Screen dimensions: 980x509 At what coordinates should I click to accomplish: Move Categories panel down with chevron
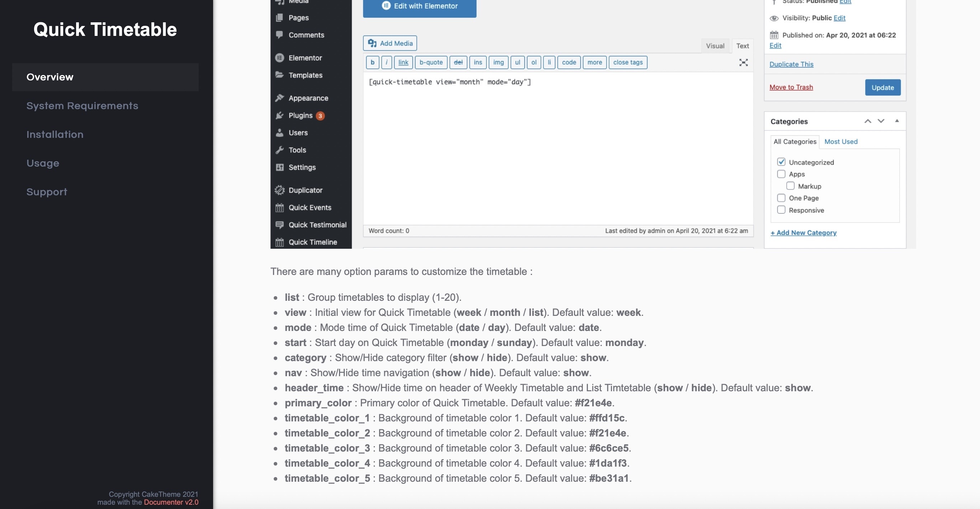(x=881, y=121)
